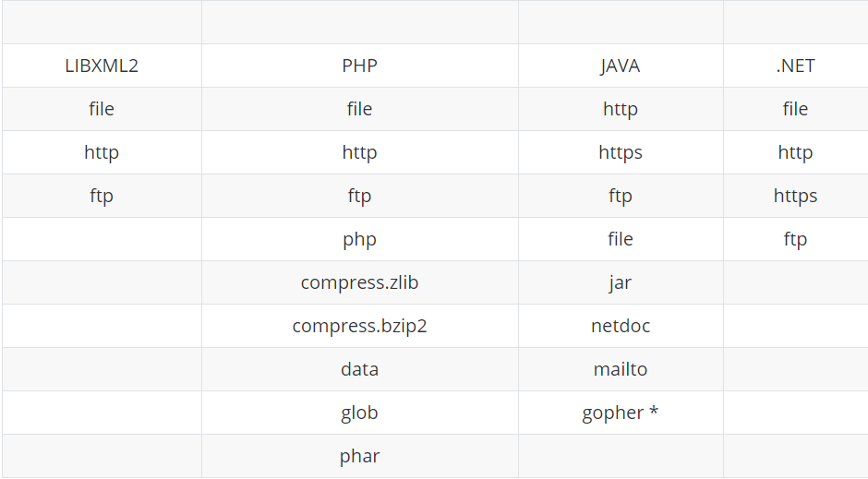
Task: Select 'compress.zlib' cell in PHP column
Action: (359, 282)
